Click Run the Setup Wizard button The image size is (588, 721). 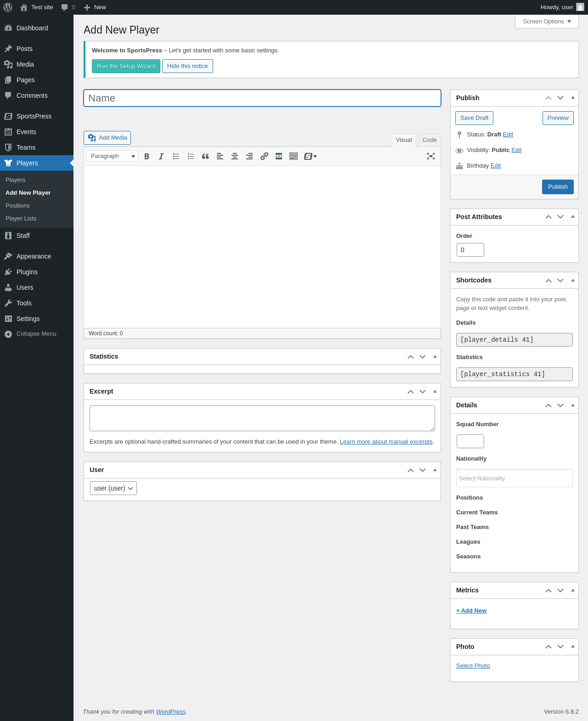(x=126, y=66)
